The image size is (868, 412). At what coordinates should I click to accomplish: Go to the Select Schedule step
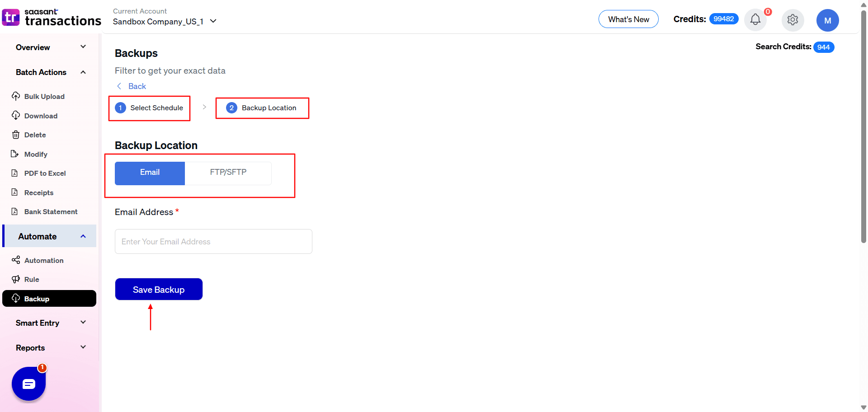[x=149, y=108]
